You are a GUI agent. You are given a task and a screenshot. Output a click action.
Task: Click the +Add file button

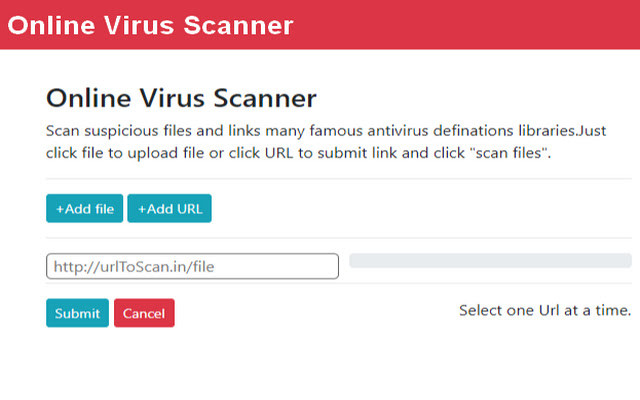point(84,209)
